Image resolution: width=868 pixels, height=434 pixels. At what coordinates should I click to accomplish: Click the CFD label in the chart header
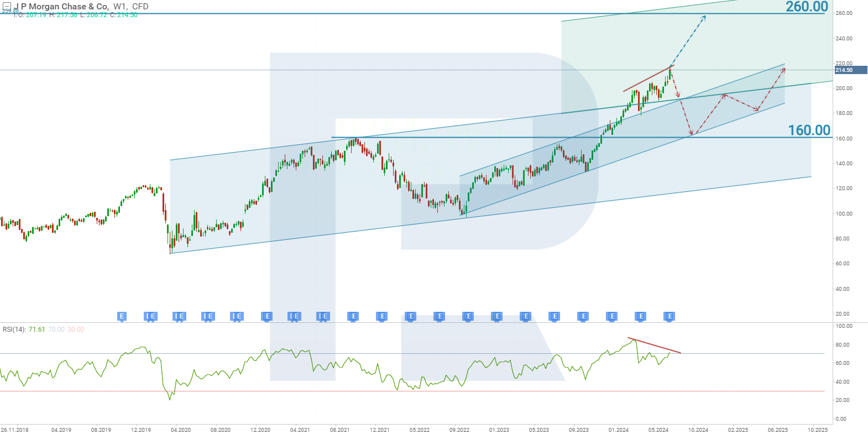[x=140, y=7]
